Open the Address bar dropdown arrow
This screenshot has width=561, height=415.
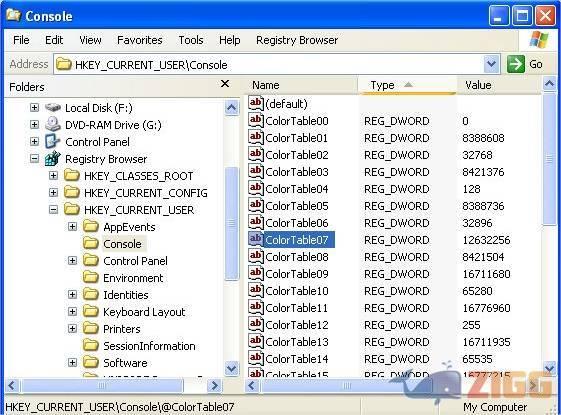click(x=492, y=64)
